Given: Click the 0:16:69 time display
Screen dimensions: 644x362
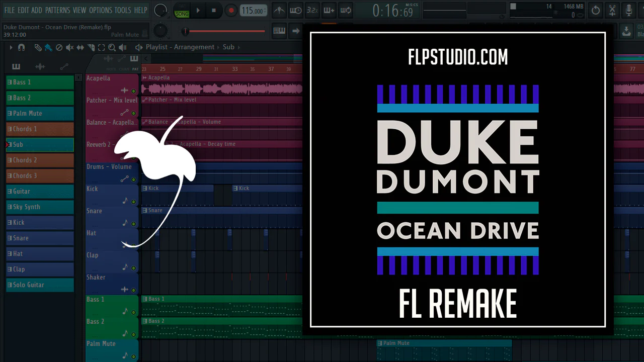Looking at the screenshot, I should click(x=393, y=11).
